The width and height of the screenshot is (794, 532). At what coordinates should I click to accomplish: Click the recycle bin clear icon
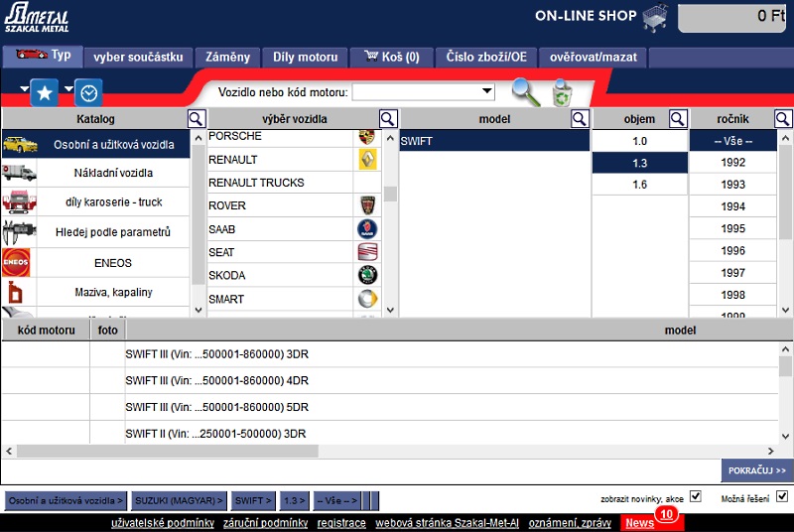(x=562, y=92)
